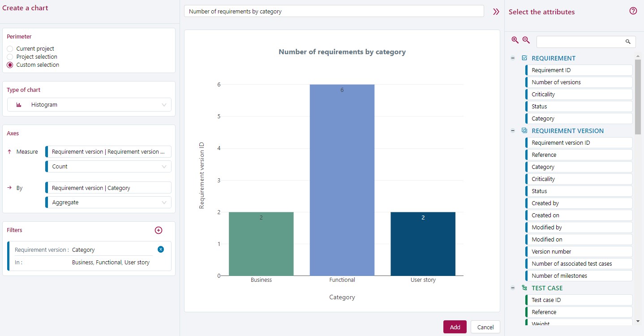Click the Functional bar in the chart
The image size is (644, 336).
click(x=342, y=179)
